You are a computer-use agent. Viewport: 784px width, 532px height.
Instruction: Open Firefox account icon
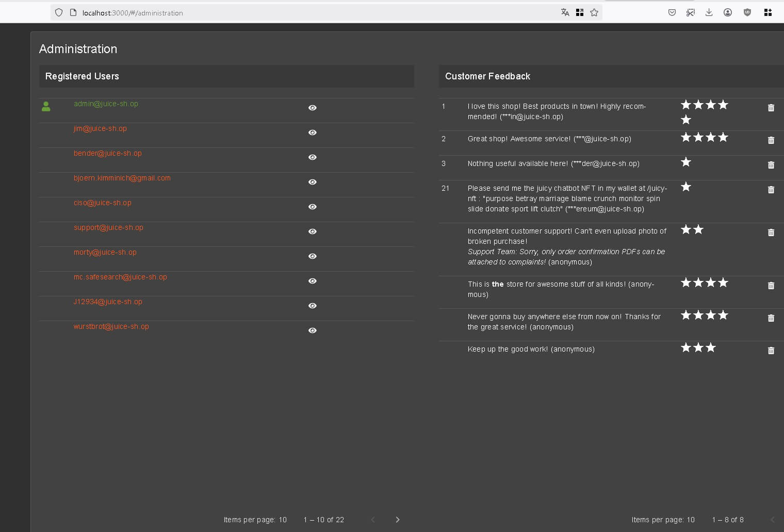728,12
